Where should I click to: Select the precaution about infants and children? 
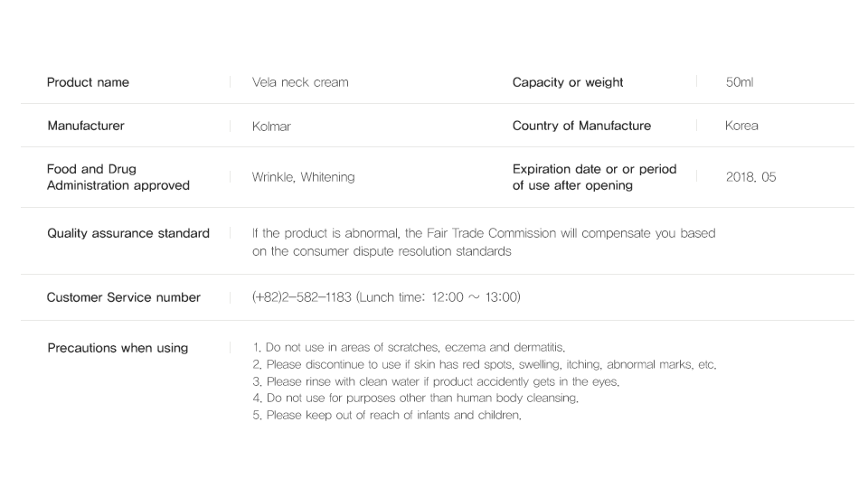pos(387,416)
